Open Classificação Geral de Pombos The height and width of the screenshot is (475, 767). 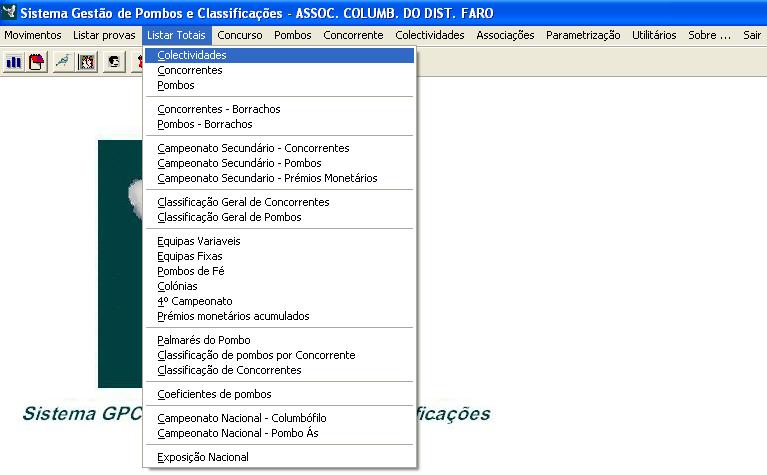pyautogui.click(x=229, y=217)
